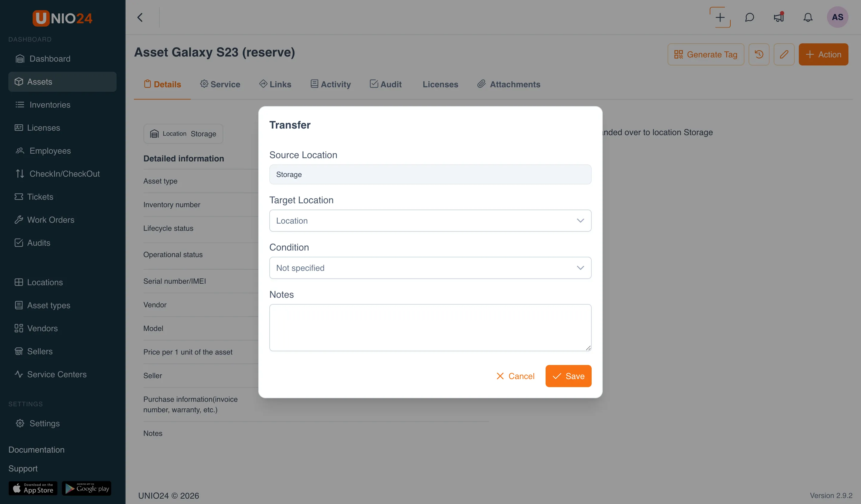Image resolution: width=861 pixels, height=504 pixels.
Task: Open Work Orders in the sidebar
Action: tap(62, 220)
